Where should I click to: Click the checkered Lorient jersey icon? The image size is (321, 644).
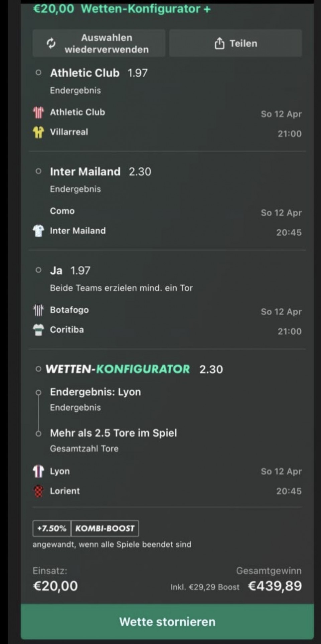click(x=38, y=491)
